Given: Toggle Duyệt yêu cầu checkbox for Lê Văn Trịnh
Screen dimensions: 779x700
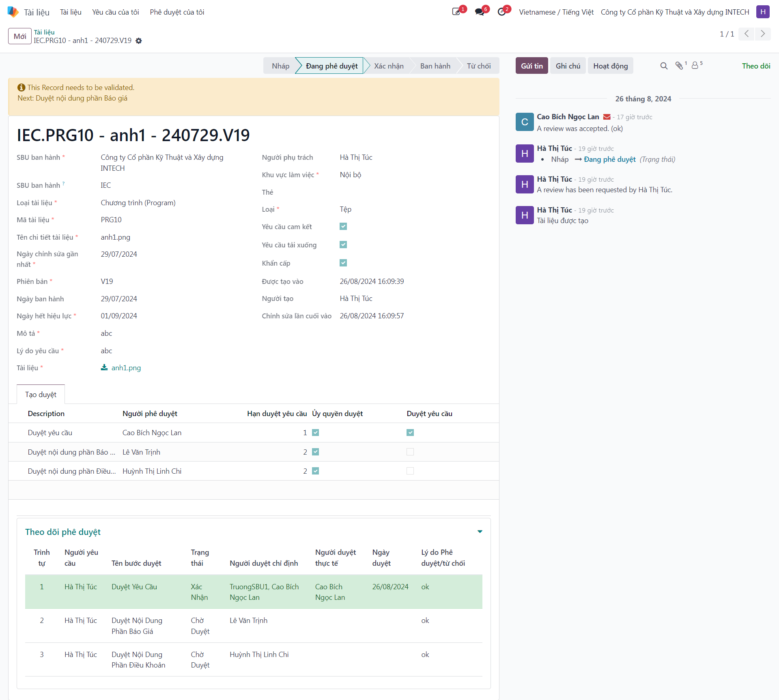Looking at the screenshot, I should (410, 452).
